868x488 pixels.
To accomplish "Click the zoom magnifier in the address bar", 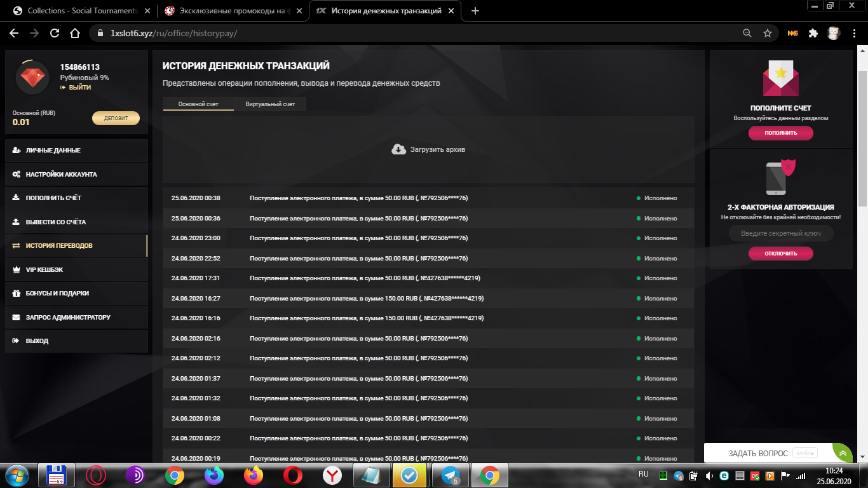I will pyautogui.click(x=747, y=33).
